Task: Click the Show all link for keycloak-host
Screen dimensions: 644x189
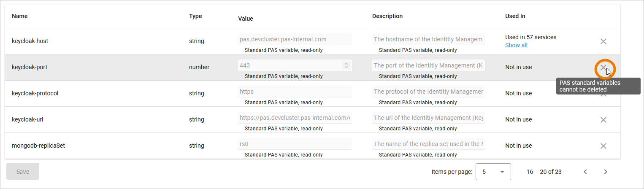Action: [516, 45]
